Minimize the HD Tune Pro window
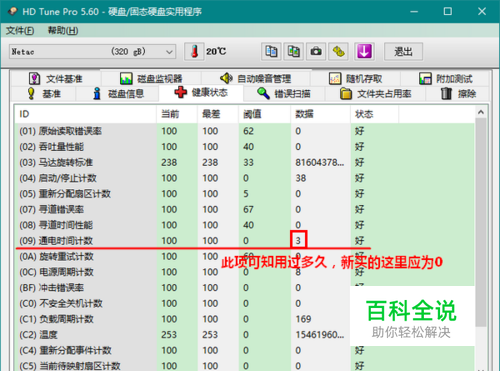Screen dimensions: 500x371 tap(414, 11)
